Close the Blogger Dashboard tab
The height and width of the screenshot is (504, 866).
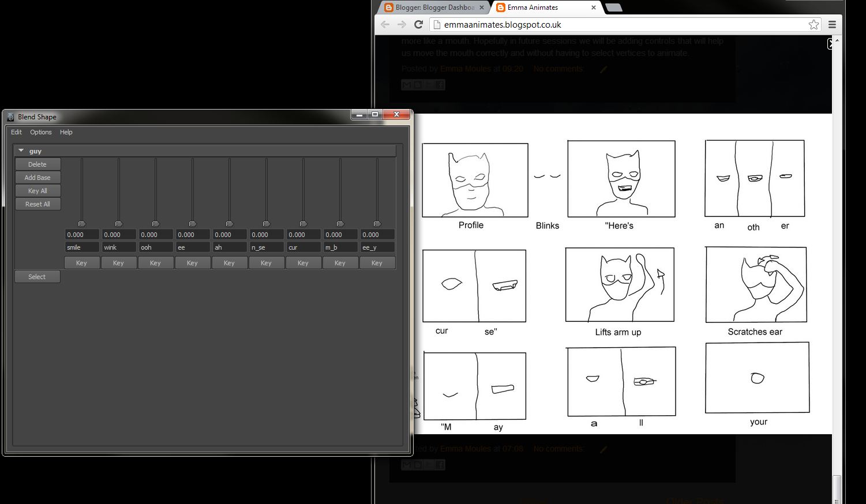click(x=482, y=7)
